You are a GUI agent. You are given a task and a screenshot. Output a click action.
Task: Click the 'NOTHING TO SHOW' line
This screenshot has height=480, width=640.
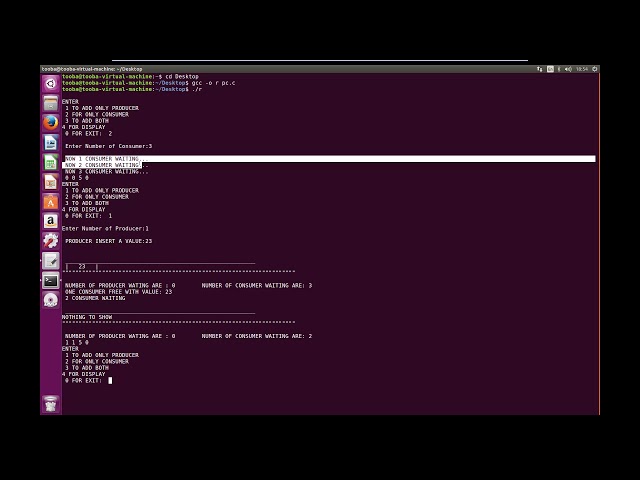[87, 317]
